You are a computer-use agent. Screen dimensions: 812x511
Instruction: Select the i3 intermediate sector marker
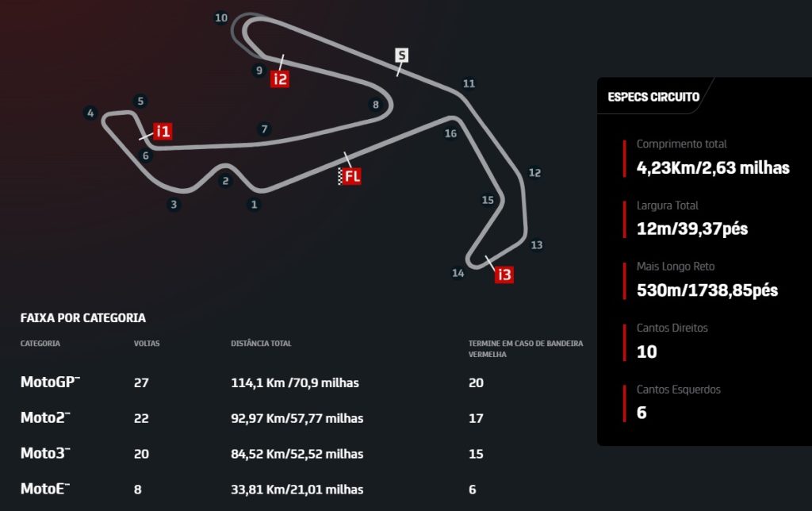coord(504,275)
